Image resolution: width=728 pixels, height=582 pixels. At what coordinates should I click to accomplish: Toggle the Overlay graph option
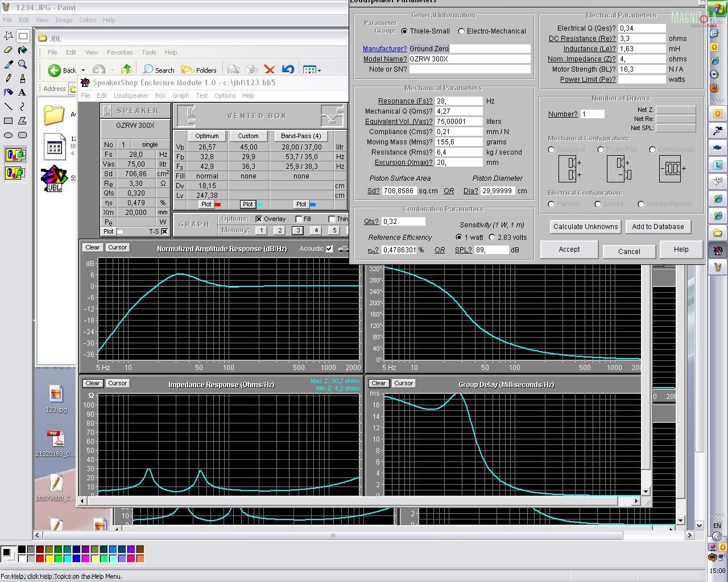259,219
